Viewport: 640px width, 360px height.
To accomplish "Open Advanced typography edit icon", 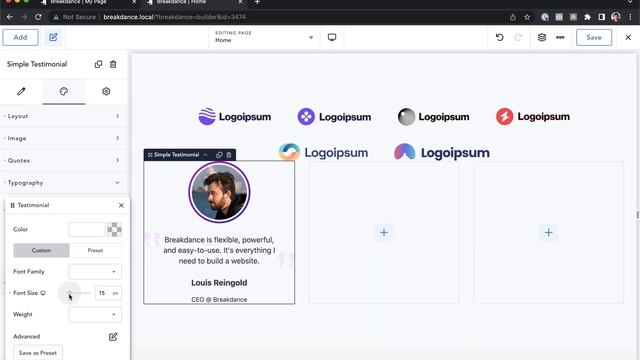I will pos(113,337).
